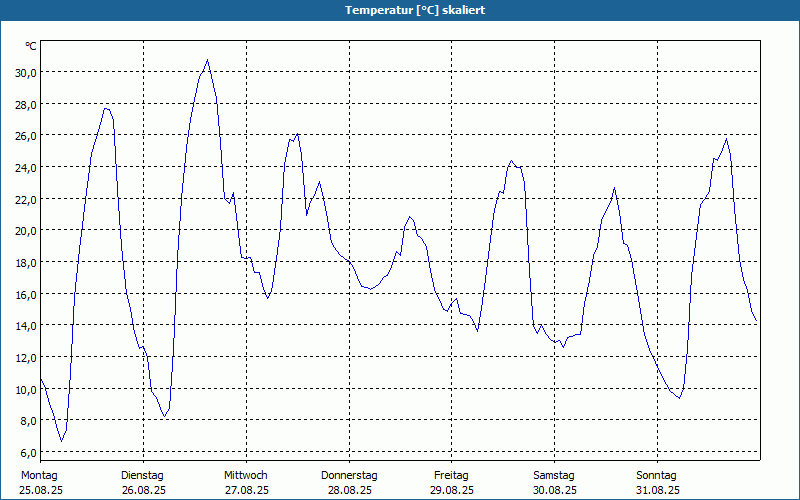Screen dimensions: 800x500
Task: Click the Mittwoch 27.08.25 axis label
Action: 246,483
